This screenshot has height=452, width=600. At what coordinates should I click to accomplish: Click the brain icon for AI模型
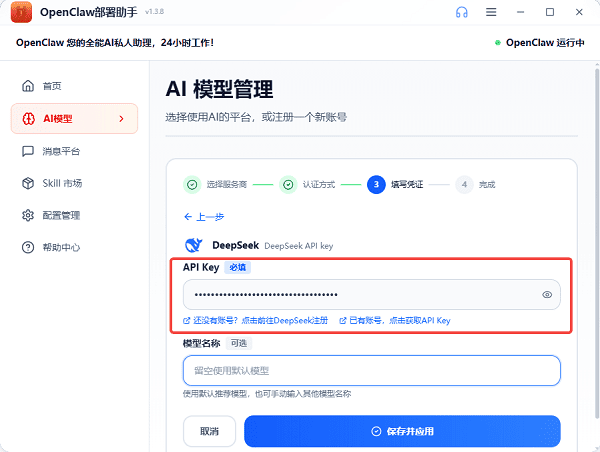pyautogui.click(x=28, y=119)
